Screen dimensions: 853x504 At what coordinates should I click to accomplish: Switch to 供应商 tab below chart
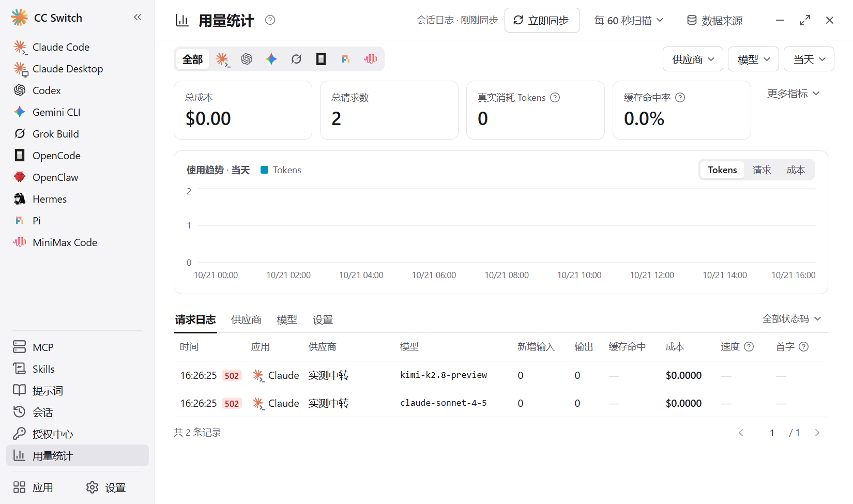point(246,320)
